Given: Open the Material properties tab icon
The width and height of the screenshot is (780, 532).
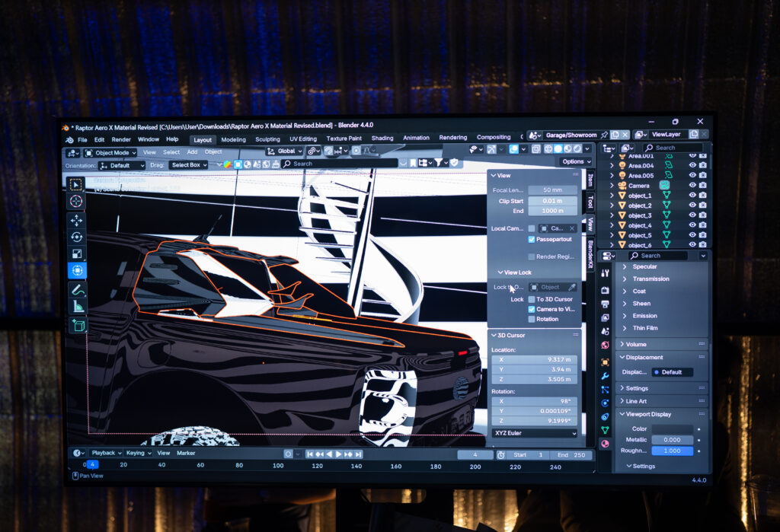Looking at the screenshot, I should (605, 444).
